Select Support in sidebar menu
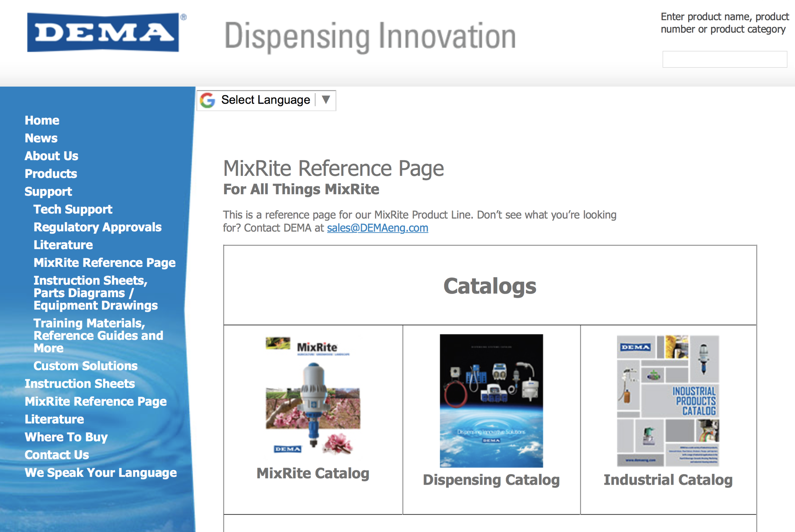795x532 pixels. tap(48, 192)
